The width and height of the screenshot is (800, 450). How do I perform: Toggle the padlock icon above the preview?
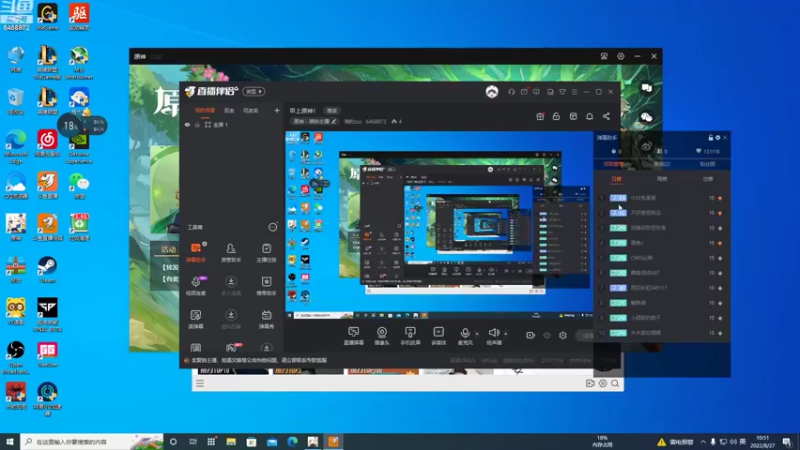coord(557,116)
